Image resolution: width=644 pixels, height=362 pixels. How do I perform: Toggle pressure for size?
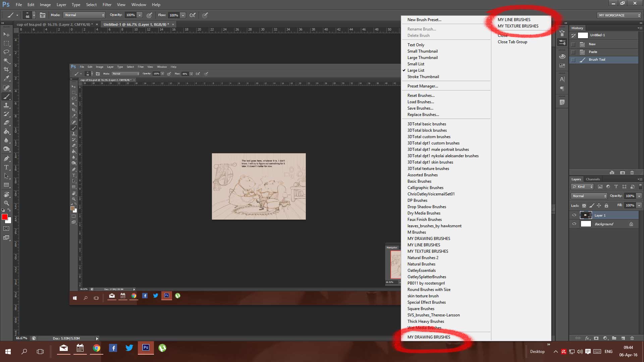tap(205, 15)
